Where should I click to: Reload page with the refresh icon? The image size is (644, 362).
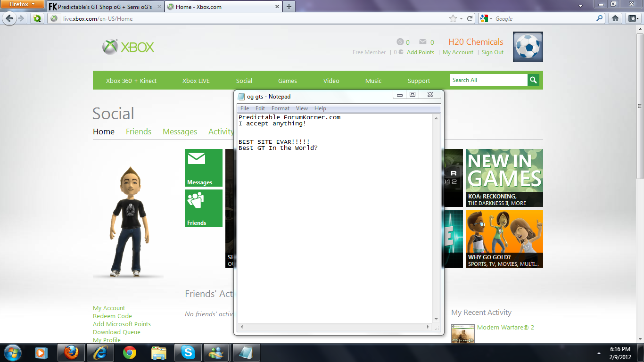point(470,19)
